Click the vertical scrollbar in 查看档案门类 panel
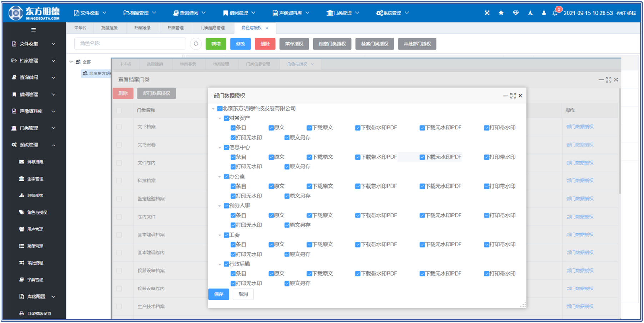Image resolution: width=644 pixels, height=323 pixels. click(x=620, y=143)
